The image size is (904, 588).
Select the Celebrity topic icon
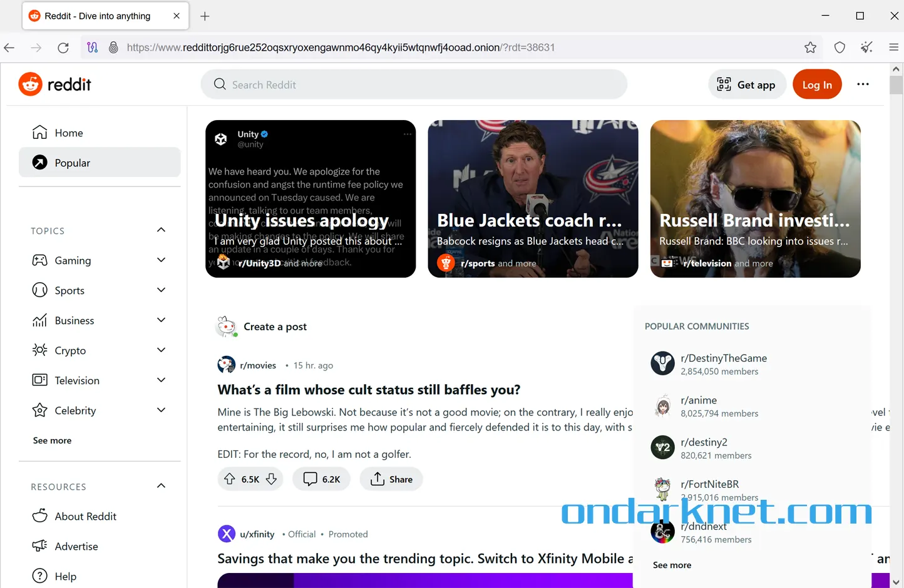[39, 410]
